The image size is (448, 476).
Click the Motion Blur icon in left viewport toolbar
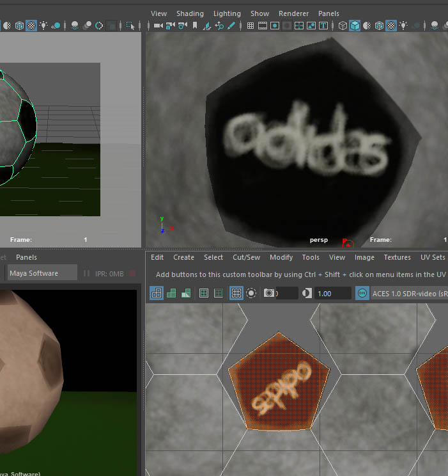click(x=87, y=26)
